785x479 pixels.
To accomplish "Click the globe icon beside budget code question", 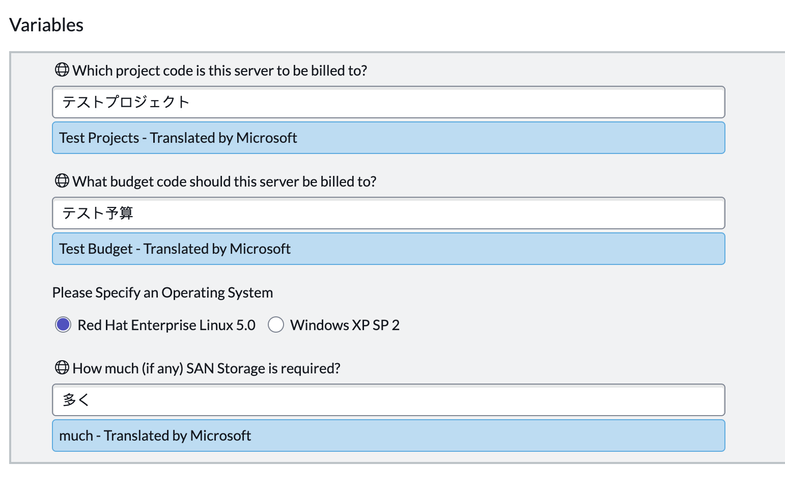I will (61, 181).
